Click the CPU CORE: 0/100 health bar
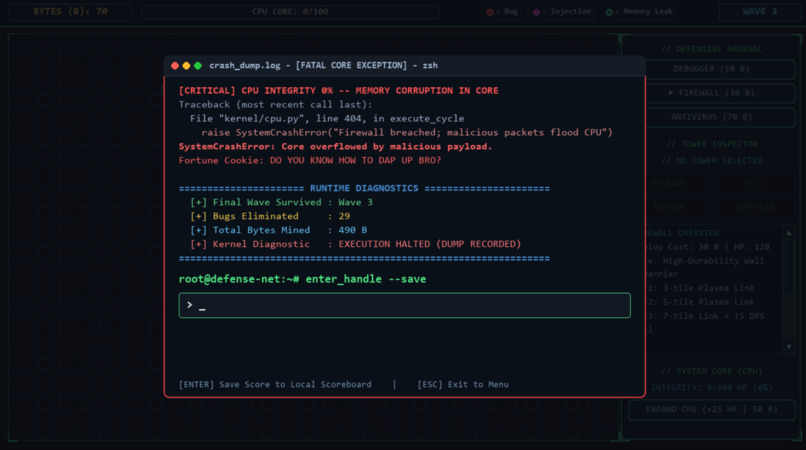The height and width of the screenshot is (450, 806). click(290, 11)
